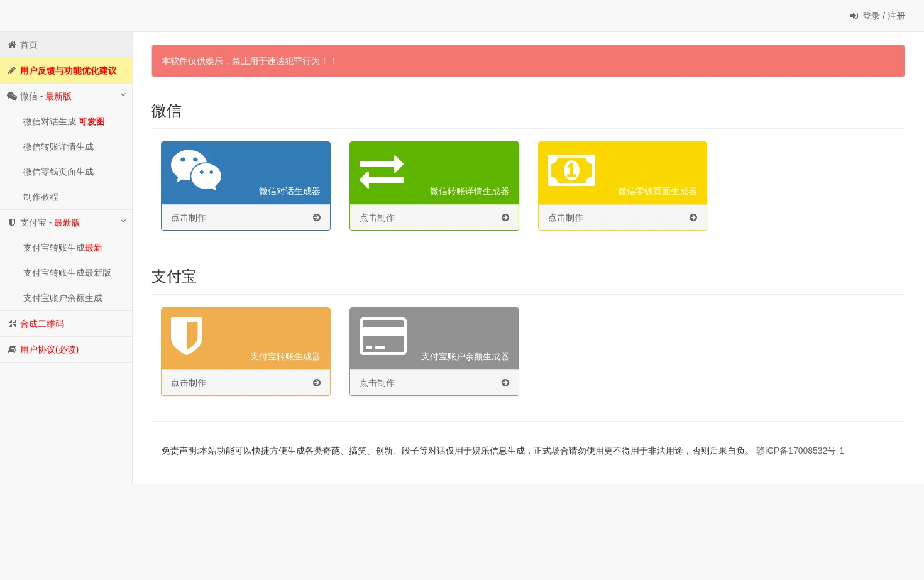Click the money bill icon on the yellow card

tap(571, 170)
